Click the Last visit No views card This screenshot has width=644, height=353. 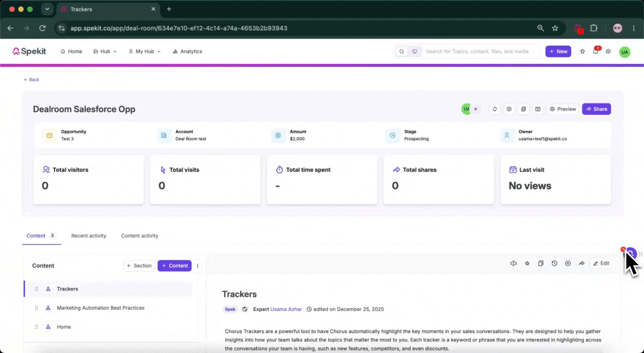[x=556, y=179]
